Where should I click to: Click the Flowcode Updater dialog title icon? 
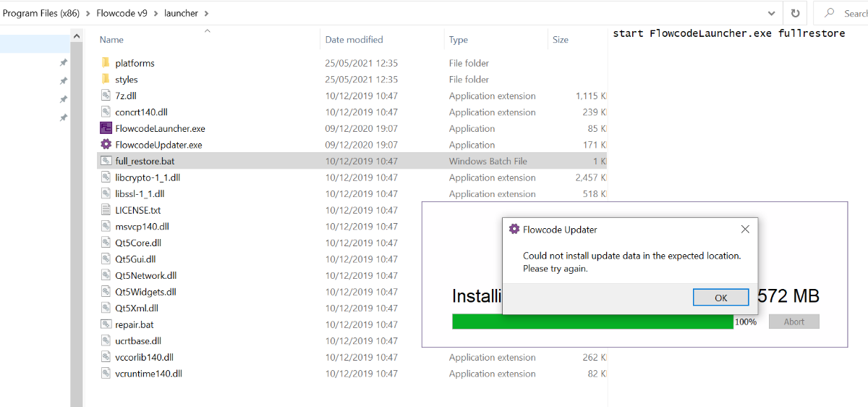514,229
